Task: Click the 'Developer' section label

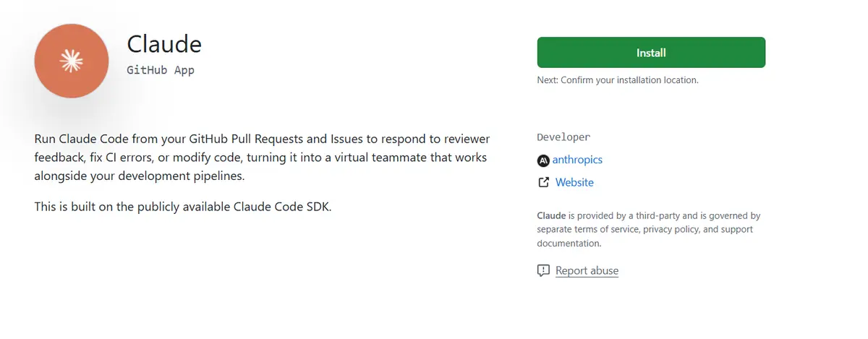Action: pyautogui.click(x=563, y=137)
